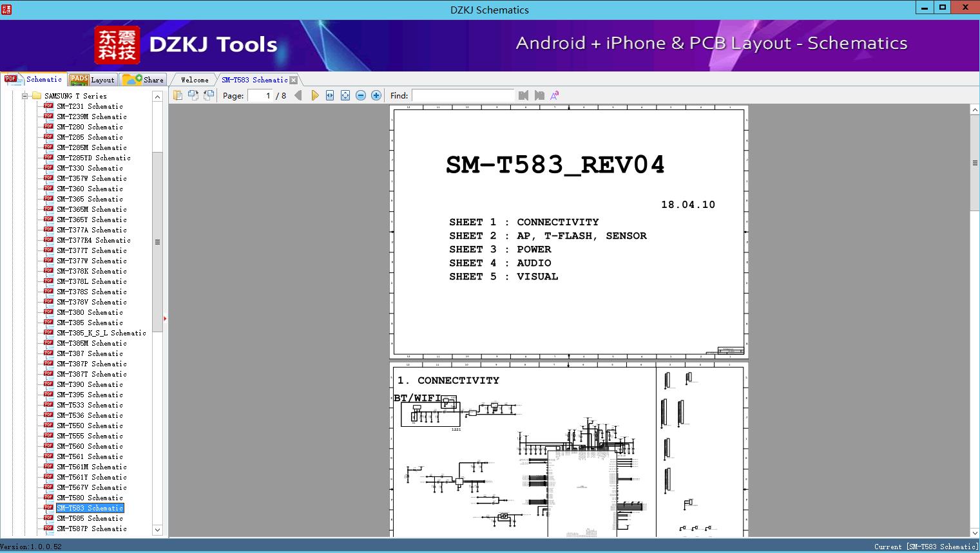Screen dimensions: 980x553
Task: Open SM-T585 Schematic
Action: [90, 518]
